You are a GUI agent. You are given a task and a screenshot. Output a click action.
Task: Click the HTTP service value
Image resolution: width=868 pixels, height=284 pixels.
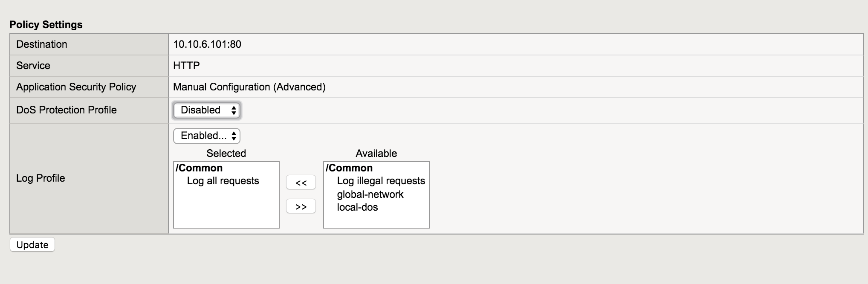click(x=186, y=66)
